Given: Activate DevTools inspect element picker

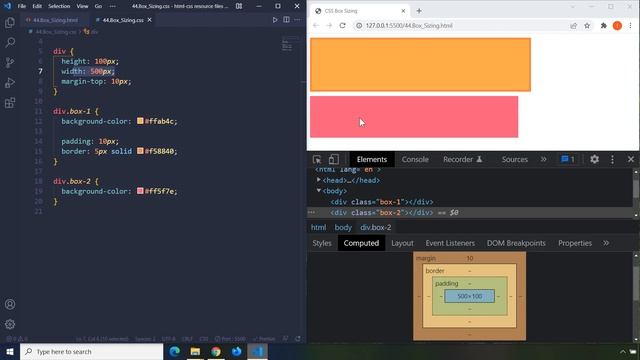Looking at the screenshot, I should coord(317,159).
